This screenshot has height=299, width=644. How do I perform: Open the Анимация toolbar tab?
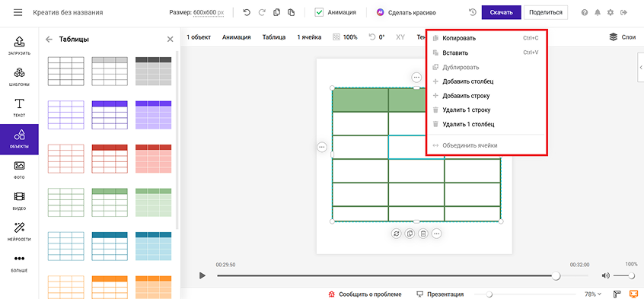click(236, 37)
